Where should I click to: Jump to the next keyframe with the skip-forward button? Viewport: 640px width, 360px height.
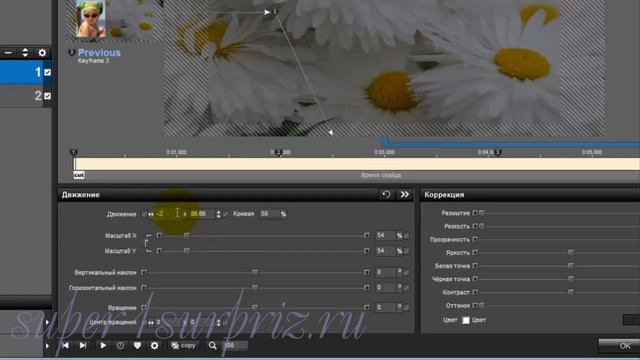[83, 345]
